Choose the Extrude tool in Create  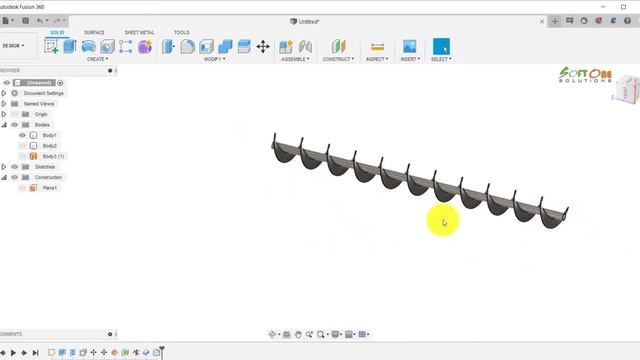pos(70,46)
